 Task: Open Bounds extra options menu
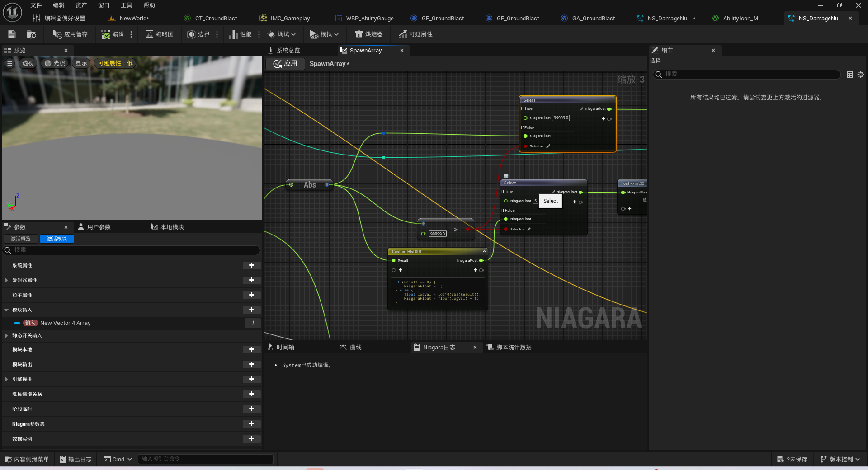click(217, 34)
